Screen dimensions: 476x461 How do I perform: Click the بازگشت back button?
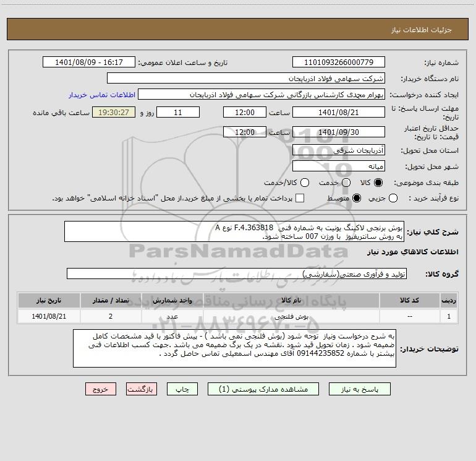click(x=142, y=389)
